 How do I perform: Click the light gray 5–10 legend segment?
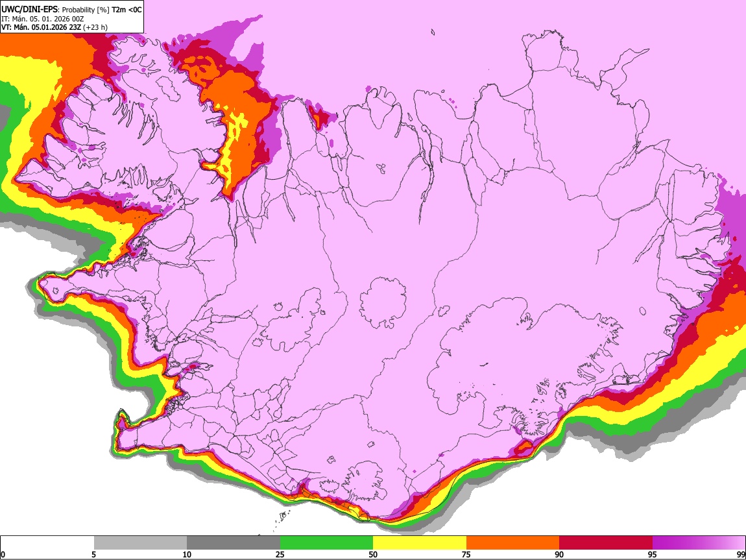pos(140,542)
